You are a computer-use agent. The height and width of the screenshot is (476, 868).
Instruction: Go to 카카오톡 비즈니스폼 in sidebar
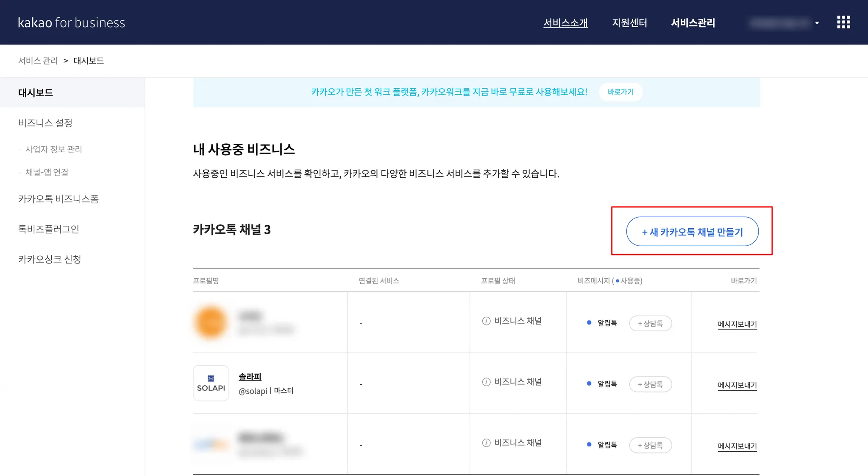[x=58, y=199]
